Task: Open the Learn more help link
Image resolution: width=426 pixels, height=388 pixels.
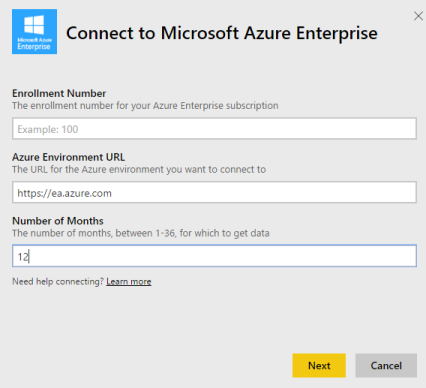Action: [x=129, y=282]
